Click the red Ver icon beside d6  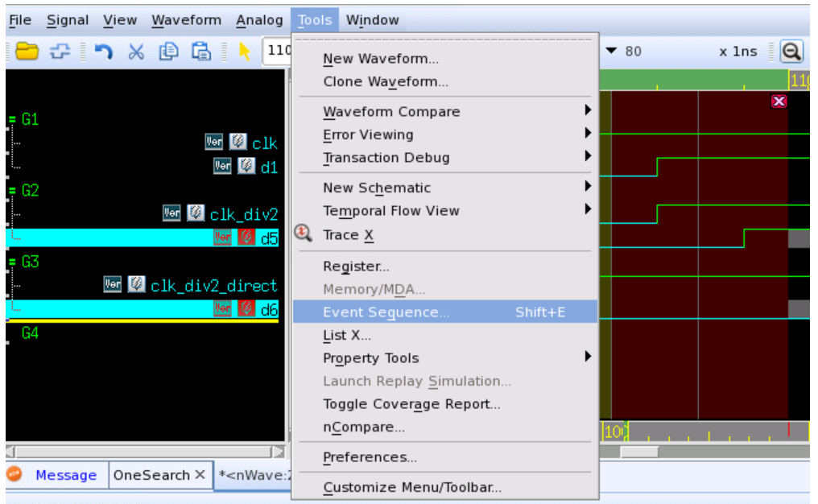point(222,309)
